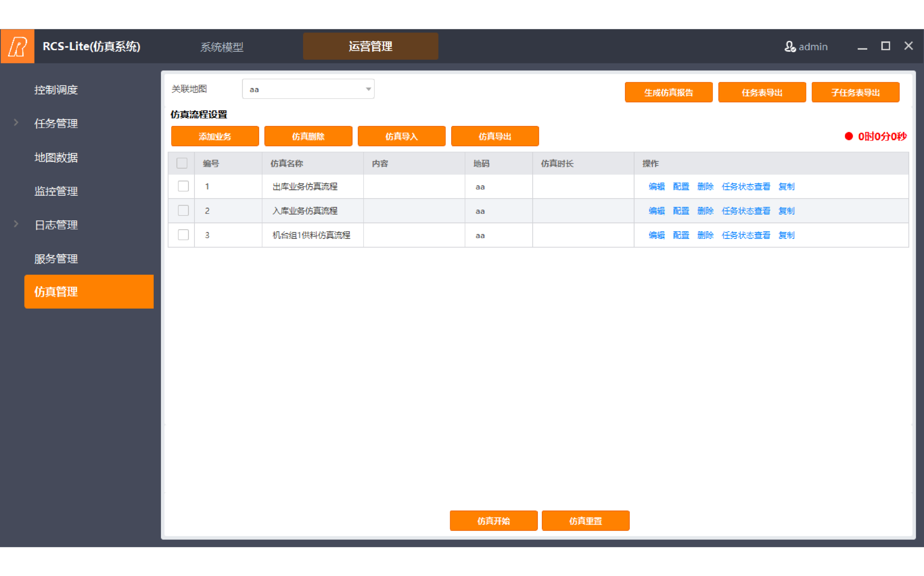The image size is (924, 576).
Task: Click 编辑 link for 出库业务仿真流程
Action: 657,186
